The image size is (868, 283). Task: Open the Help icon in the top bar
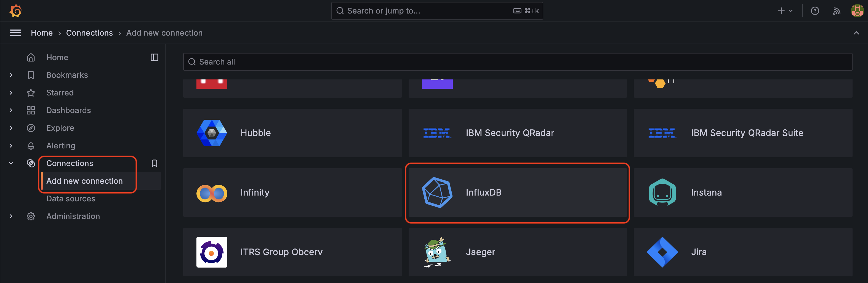coord(815,10)
